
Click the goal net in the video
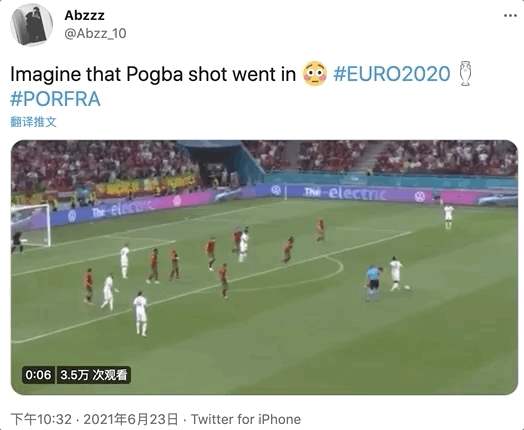coord(30,226)
